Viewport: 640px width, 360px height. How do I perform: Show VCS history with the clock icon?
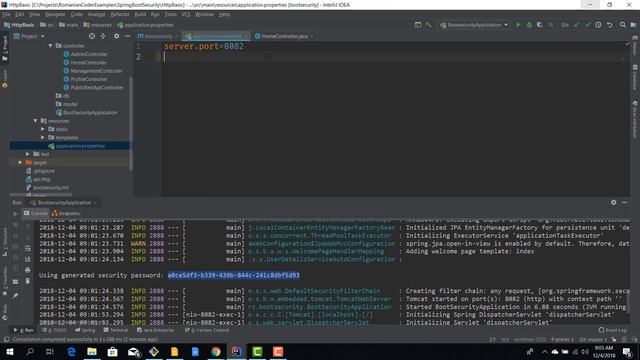click(598, 25)
